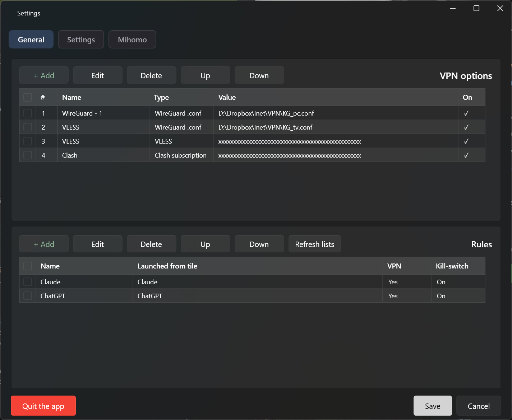
Task: Close the Settings window
Action: (500, 8)
